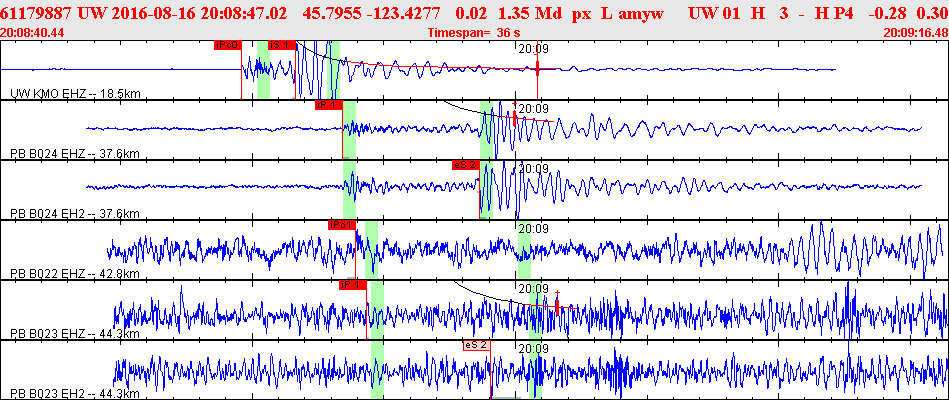The height and width of the screenshot is (400, 949).
Task: Click the px text in header
Action: (x=581, y=13)
